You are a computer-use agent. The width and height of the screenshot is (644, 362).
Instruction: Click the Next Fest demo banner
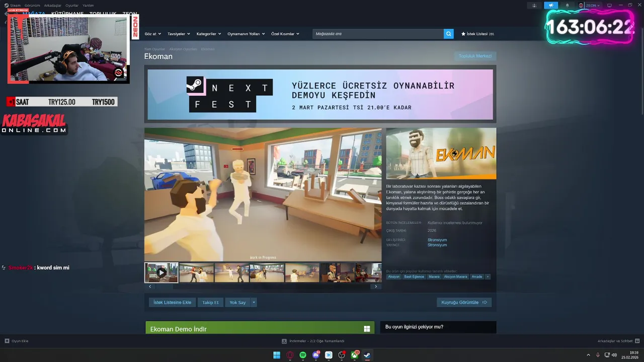coord(320,95)
